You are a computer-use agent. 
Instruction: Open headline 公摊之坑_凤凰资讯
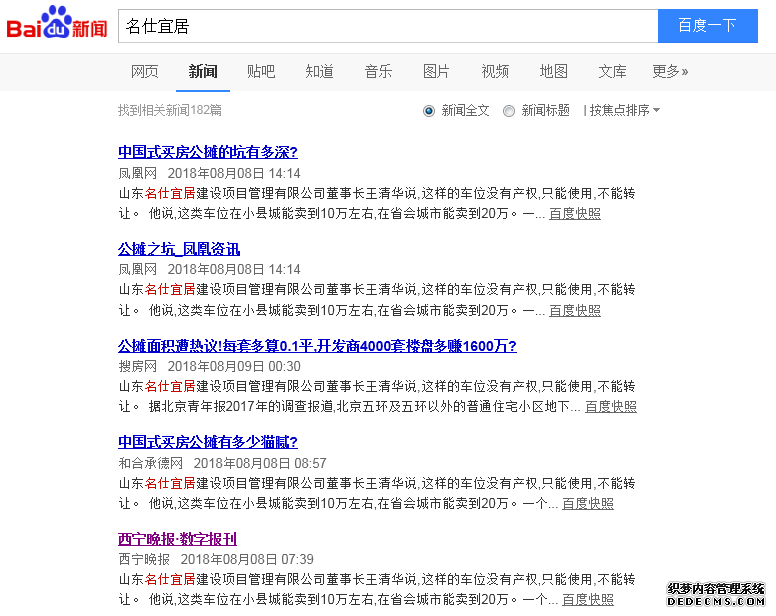(x=179, y=249)
